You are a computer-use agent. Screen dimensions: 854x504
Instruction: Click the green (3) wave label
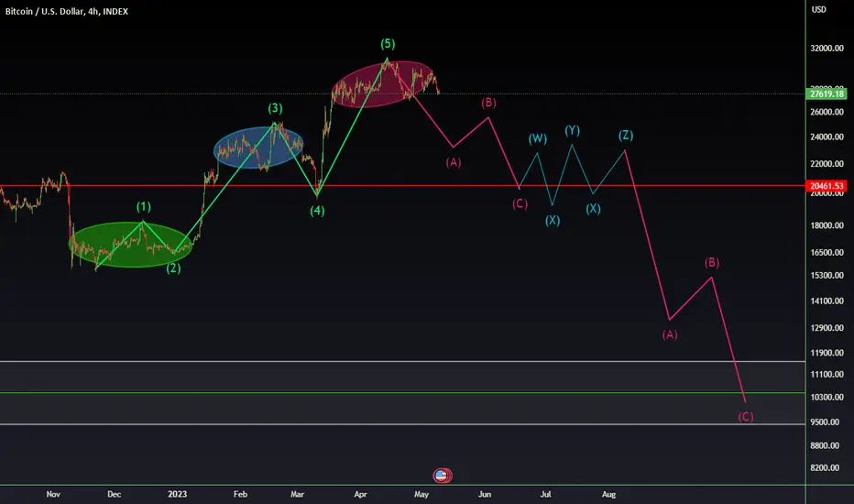(x=275, y=108)
